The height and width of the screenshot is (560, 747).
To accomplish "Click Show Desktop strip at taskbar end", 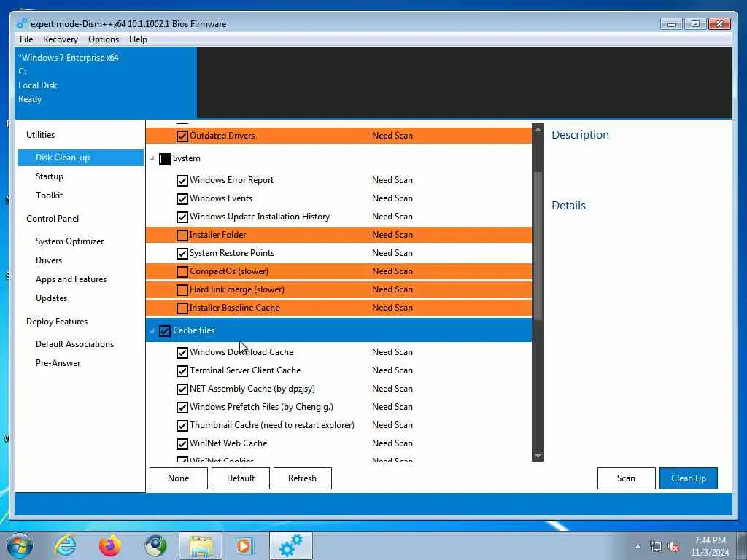I will pos(742,546).
